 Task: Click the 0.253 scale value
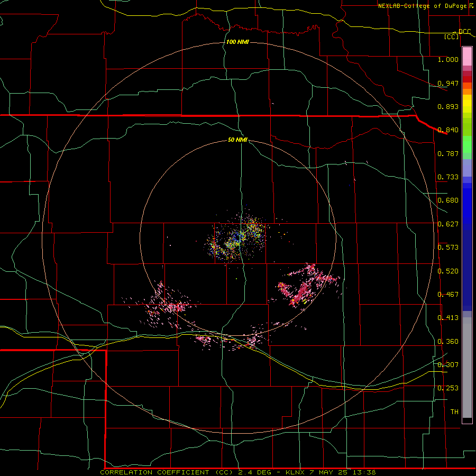point(448,388)
